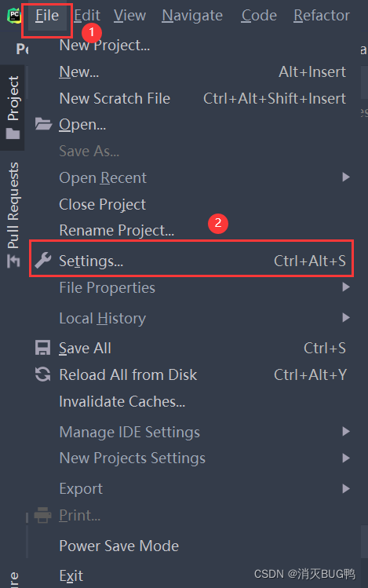Open the Navigate menu
The image size is (368, 588).
pos(192,16)
